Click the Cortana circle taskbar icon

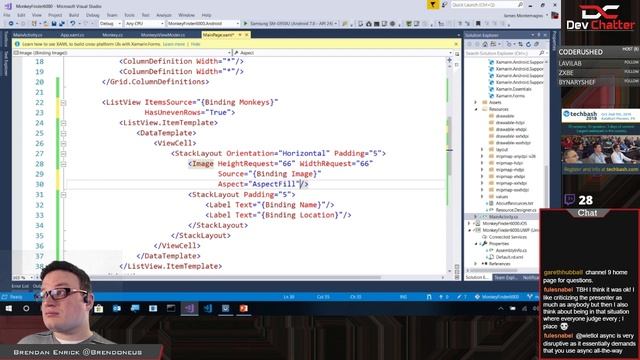[27, 309]
